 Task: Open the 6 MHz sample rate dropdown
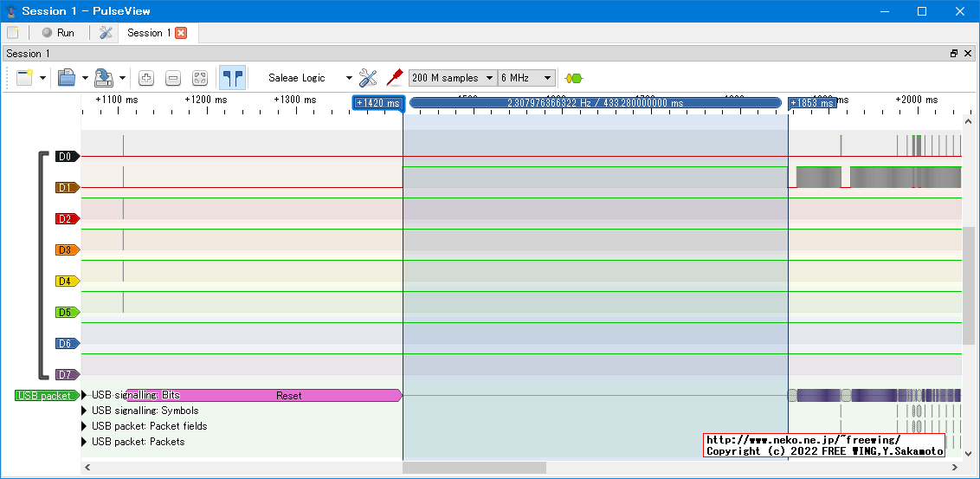click(x=526, y=78)
